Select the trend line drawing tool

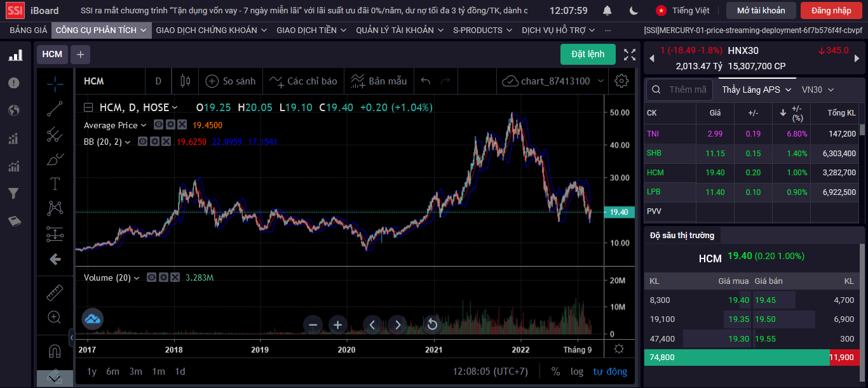[55, 109]
